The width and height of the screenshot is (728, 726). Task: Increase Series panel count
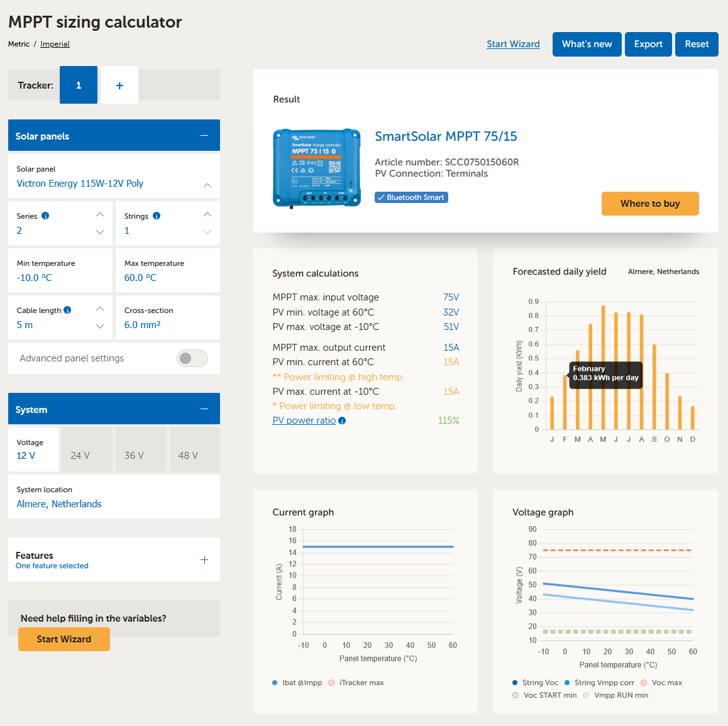point(100,214)
